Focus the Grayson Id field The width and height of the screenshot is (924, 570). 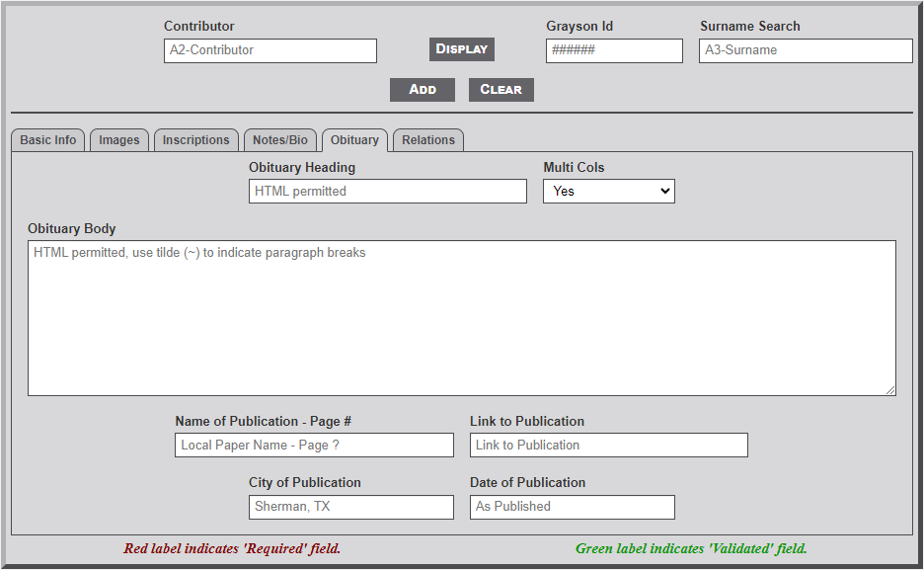pos(613,50)
